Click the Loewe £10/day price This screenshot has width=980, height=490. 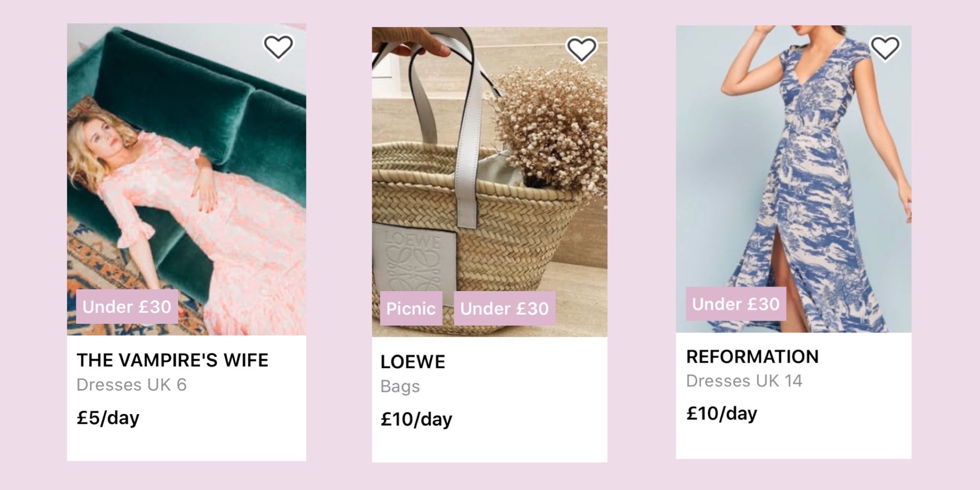[x=416, y=419]
